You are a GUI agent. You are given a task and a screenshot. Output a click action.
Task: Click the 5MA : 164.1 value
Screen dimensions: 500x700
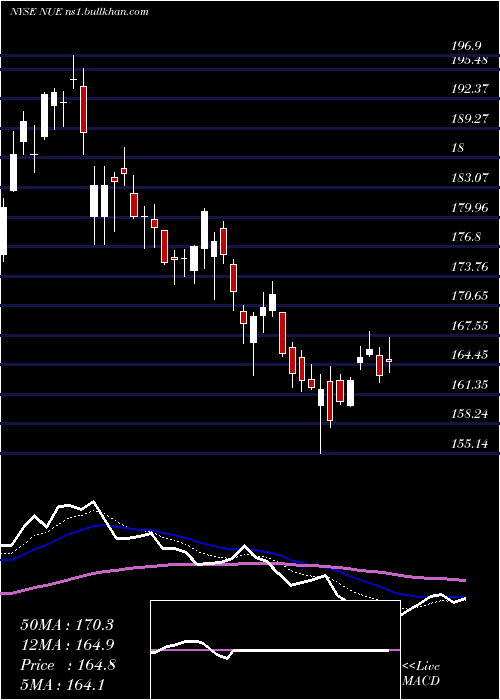62,684
